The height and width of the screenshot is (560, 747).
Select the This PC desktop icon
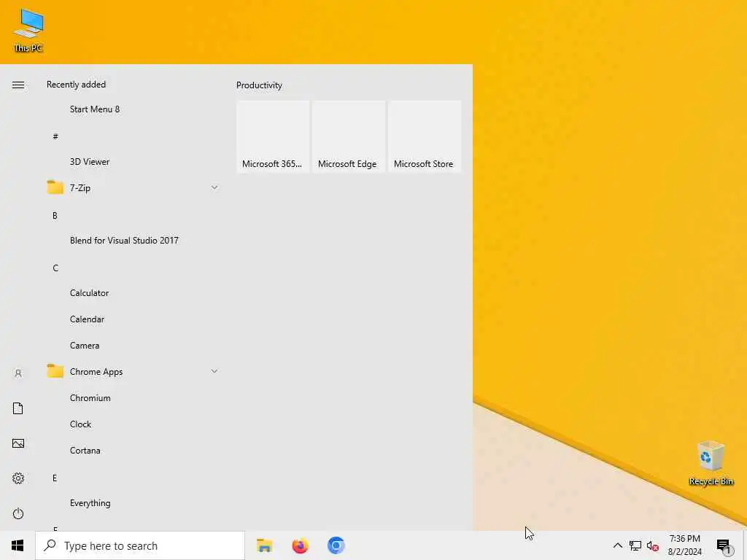pos(28,30)
